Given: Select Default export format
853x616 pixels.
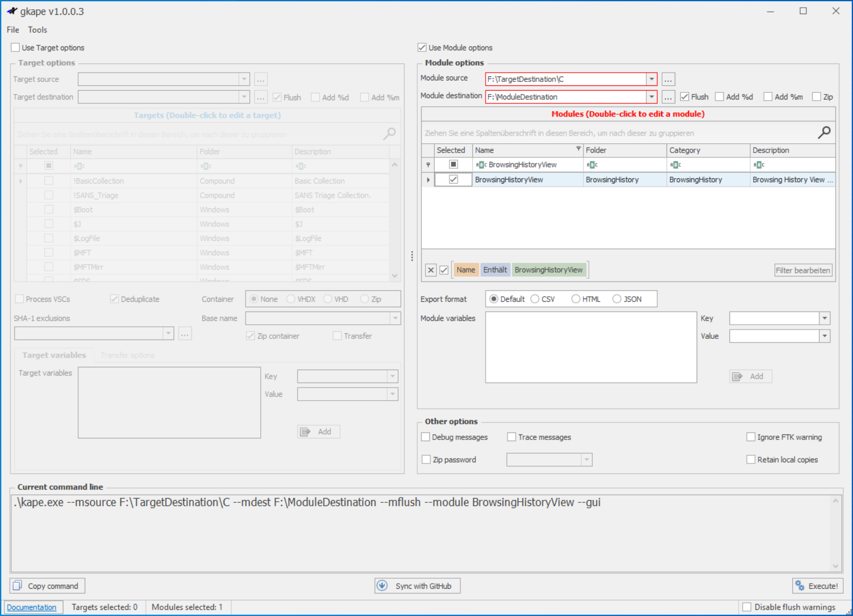Looking at the screenshot, I should 494,299.
